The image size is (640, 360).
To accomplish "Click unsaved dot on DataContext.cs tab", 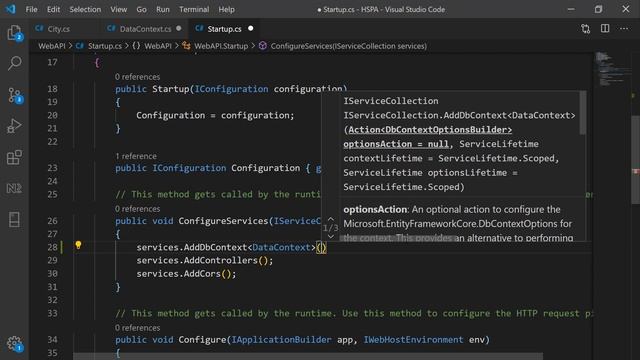I will 179,29.
